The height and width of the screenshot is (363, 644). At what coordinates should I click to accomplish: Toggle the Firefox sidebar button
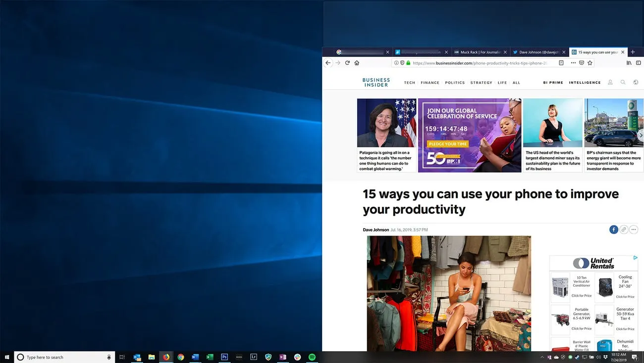tap(638, 63)
